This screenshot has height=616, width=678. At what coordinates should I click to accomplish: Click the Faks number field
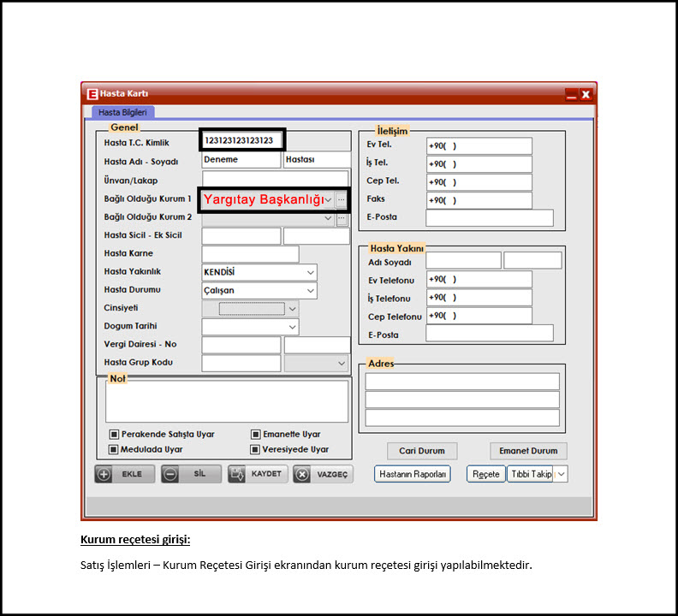click(479, 200)
